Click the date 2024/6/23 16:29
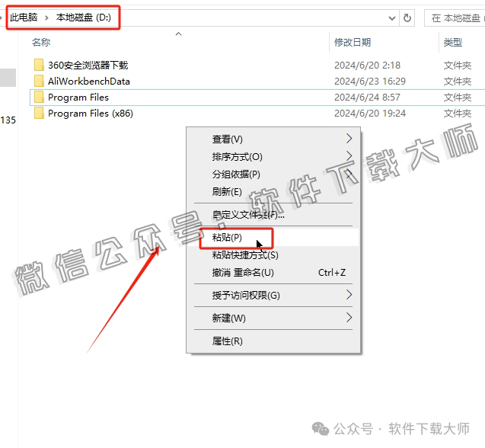 tap(369, 81)
